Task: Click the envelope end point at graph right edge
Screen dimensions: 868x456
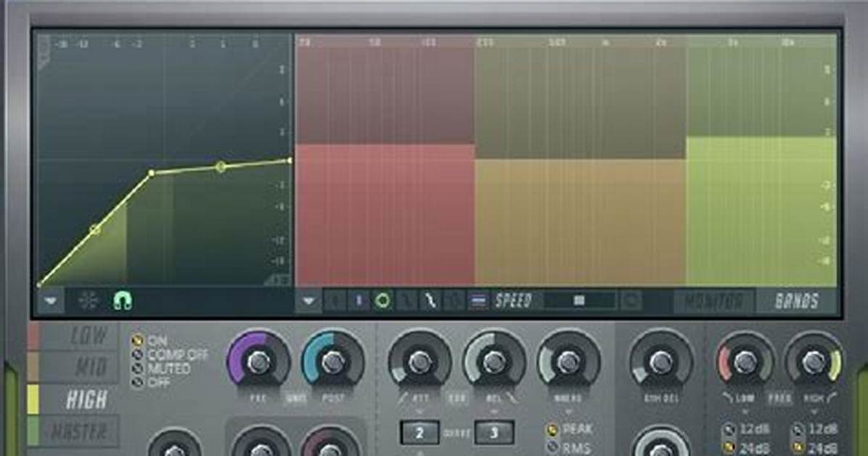Action: pos(289,160)
